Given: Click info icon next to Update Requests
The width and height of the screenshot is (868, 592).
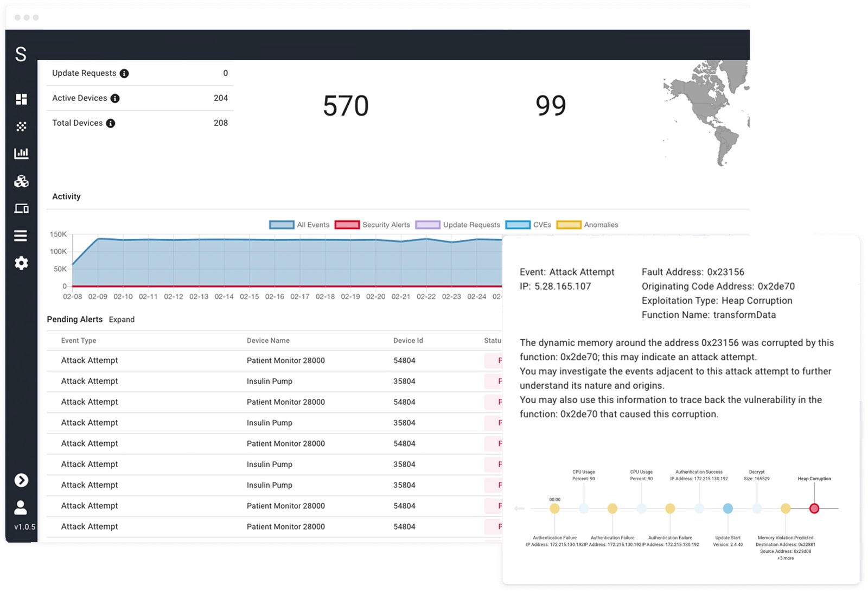Looking at the screenshot, I should (124, 74).
